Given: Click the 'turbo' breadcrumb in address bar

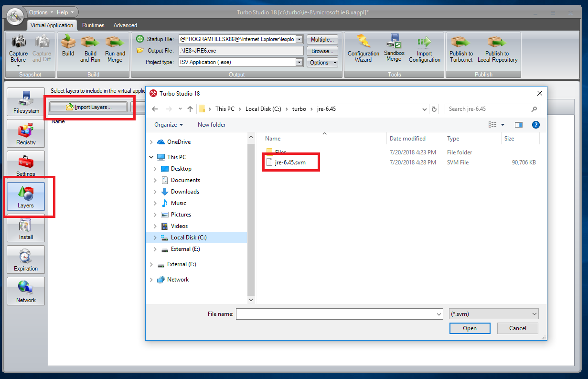Looking at the screenshot, I should (x=299, y=109).
